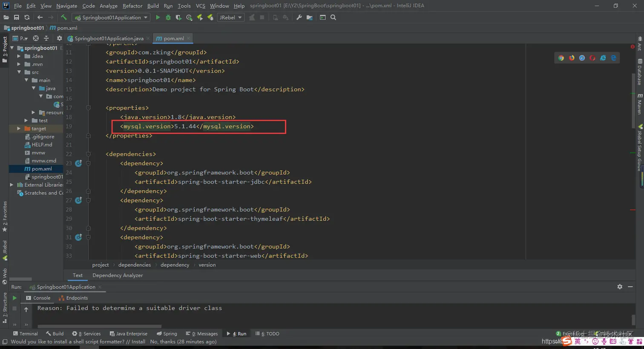Open the Java Enterprise tool window

pos(128,334)
